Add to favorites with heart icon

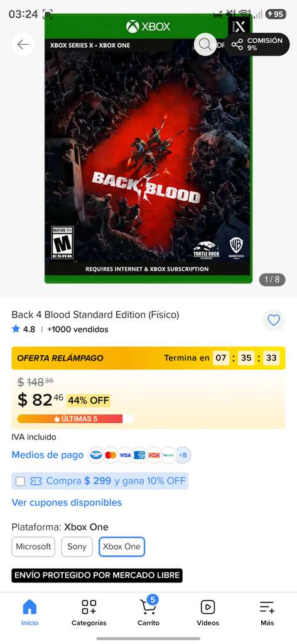[274, 320]
